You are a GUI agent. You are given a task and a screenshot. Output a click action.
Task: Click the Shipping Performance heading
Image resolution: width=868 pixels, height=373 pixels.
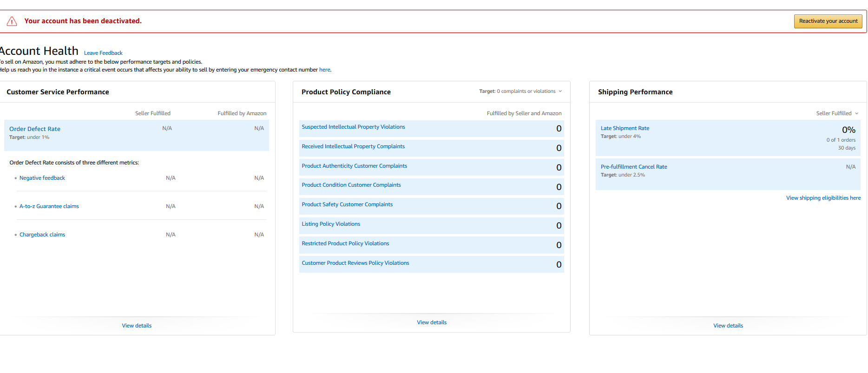pyautogui.click(x=635, y=92)
